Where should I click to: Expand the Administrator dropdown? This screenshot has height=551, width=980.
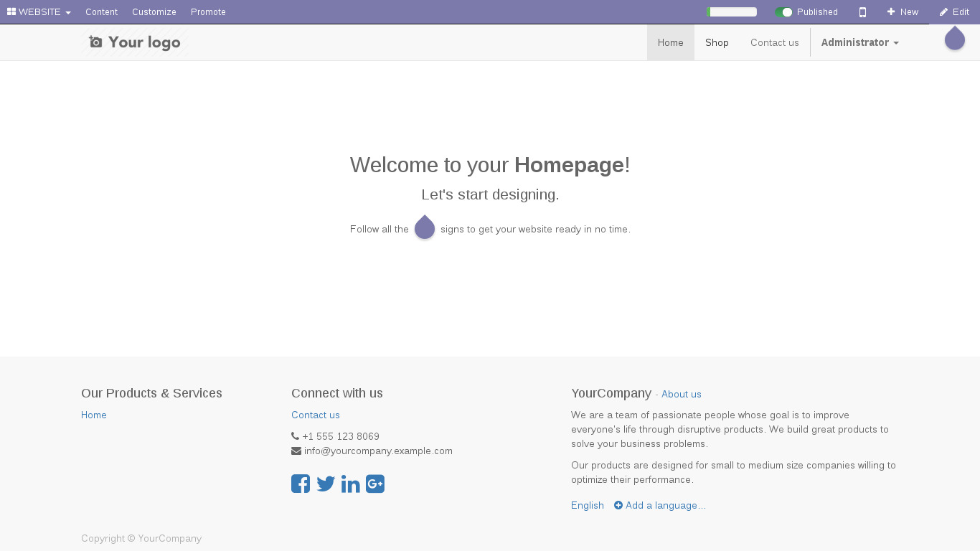[859, 42]
